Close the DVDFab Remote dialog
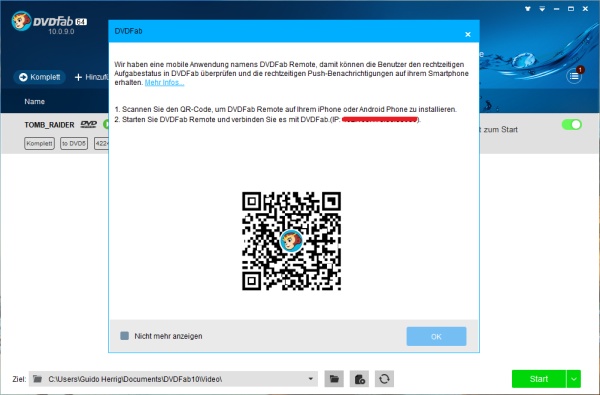Image resolution: width=600 pixels, height=395 pixels. click(468, 34)
